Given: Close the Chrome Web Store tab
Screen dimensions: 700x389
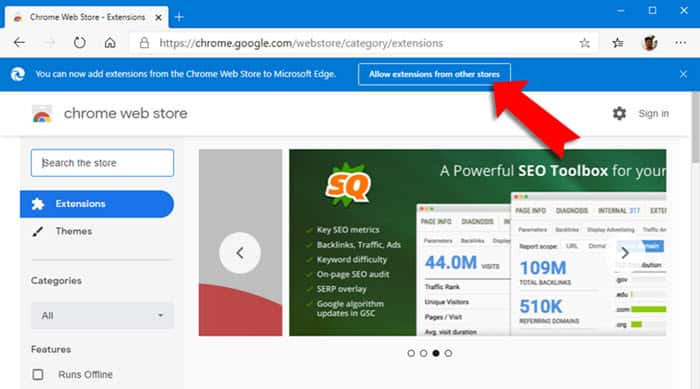Looking at the screenshot, I should pos(158,17).
